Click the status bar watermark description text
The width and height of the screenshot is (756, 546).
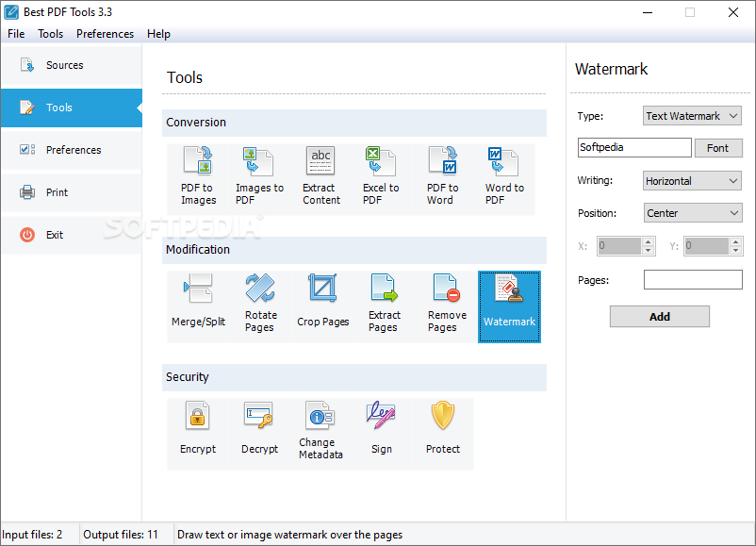point(289,535)
